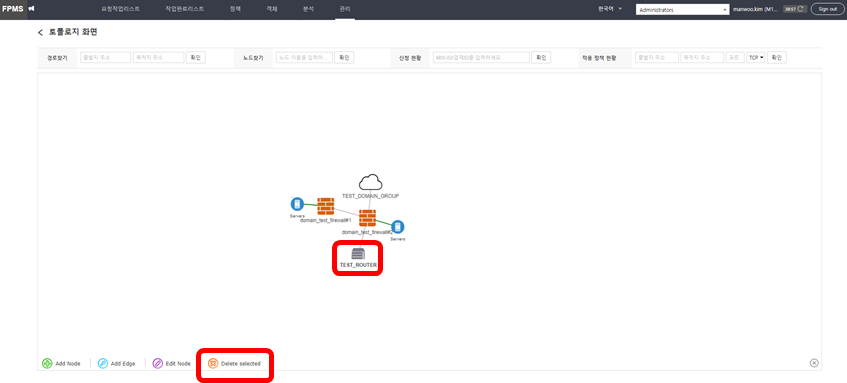The height and width of the screenshot is (383, 847).
Task: Click Delete selected in the toolbar
Action: click(x=234, y=364)
